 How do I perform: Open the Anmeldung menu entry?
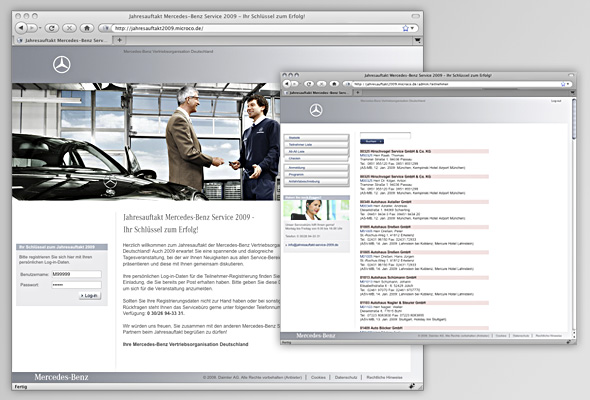pos(316,167)
